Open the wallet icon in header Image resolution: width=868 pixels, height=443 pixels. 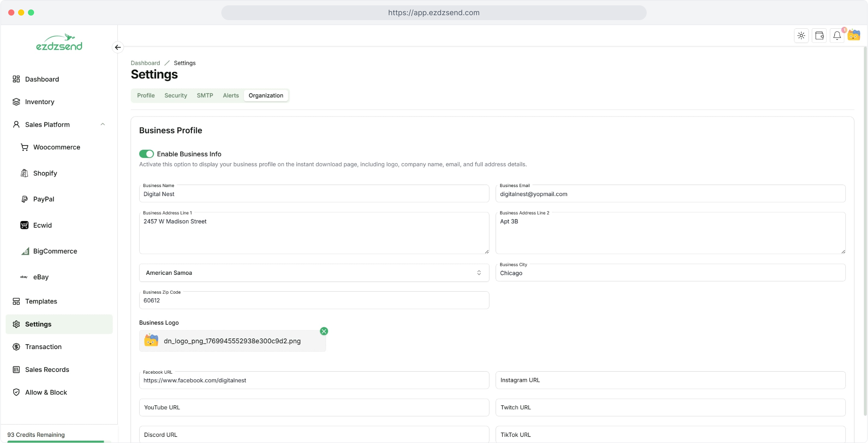[819, 36]
